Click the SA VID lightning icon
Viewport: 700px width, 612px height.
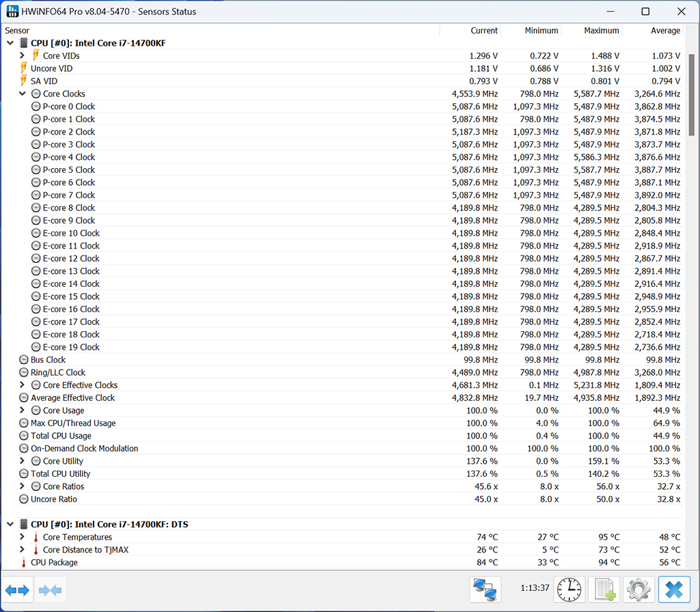24,81
